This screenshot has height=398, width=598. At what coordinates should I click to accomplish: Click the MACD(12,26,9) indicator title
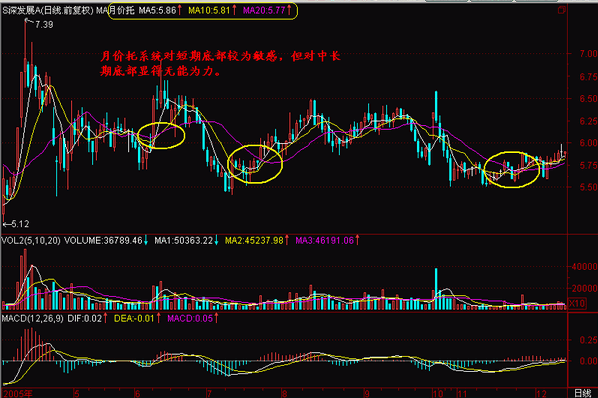(33, 318)
